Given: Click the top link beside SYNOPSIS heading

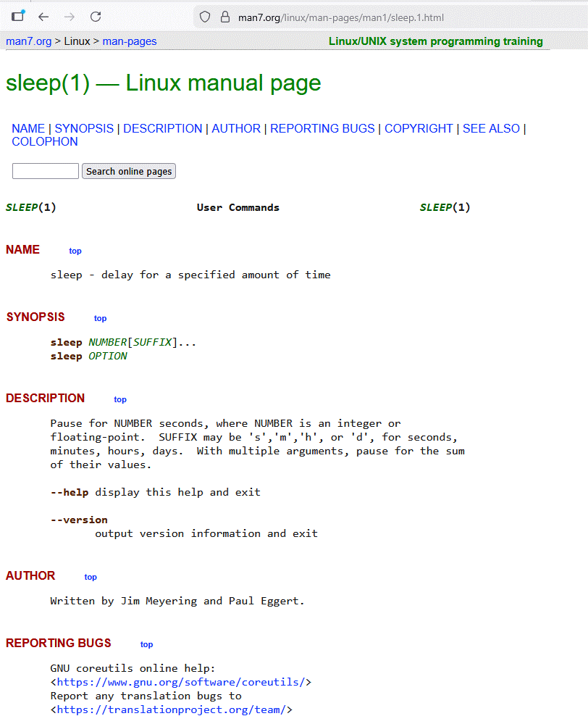Looking at the screenshot, I should (x=101, y=318).
